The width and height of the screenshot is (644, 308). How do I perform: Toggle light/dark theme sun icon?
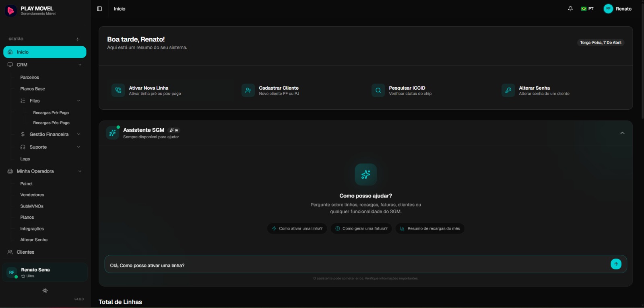point(45,291)
